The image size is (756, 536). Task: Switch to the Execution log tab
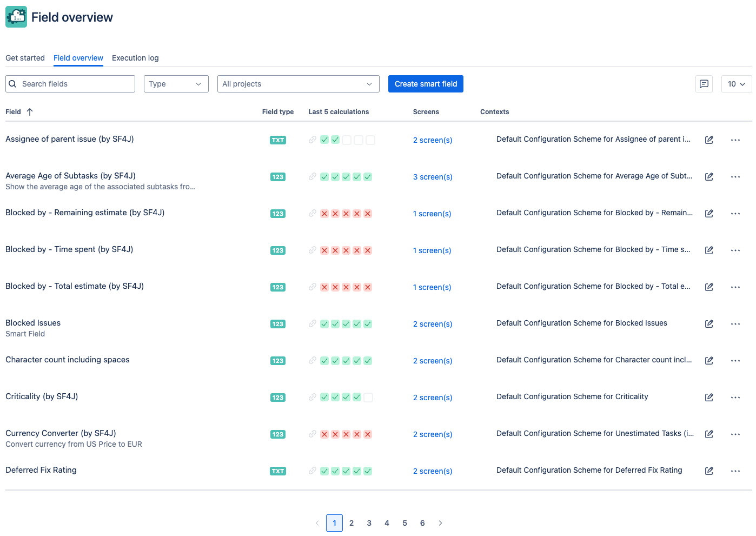135,58
